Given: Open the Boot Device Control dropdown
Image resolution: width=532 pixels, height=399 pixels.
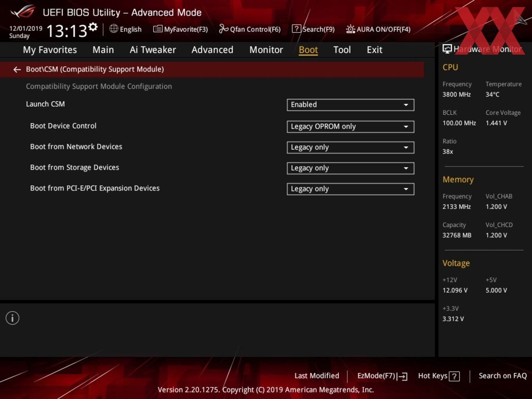Looking at the screenshot, I should [350, 127].
